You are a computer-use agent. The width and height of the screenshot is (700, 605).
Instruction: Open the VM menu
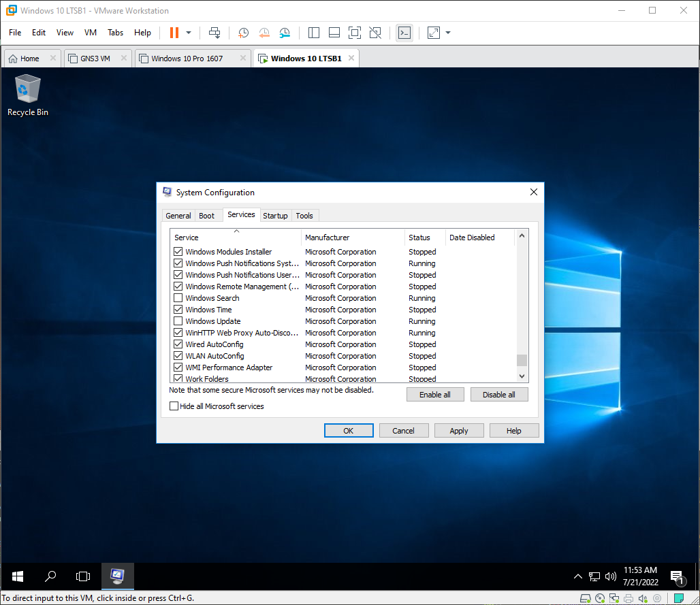tap(90, 33)
